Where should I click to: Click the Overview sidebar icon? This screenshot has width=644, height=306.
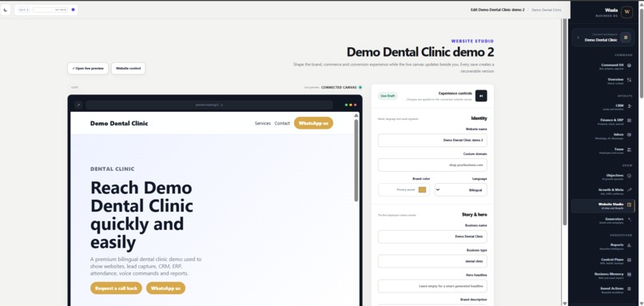pos(629,79)
